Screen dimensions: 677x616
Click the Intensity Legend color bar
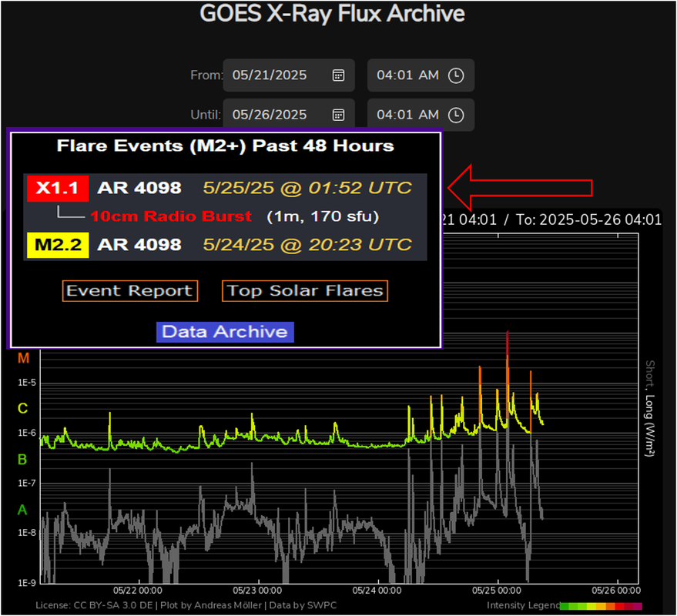click(601, 607)
